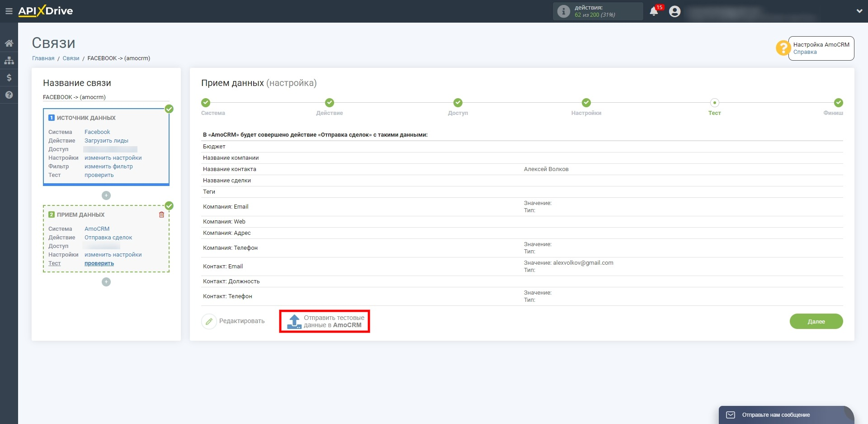This screenshot has height=424, width=868.
Task: Go to Действие step
Action: pyautogui.click(x=330, y=103)
